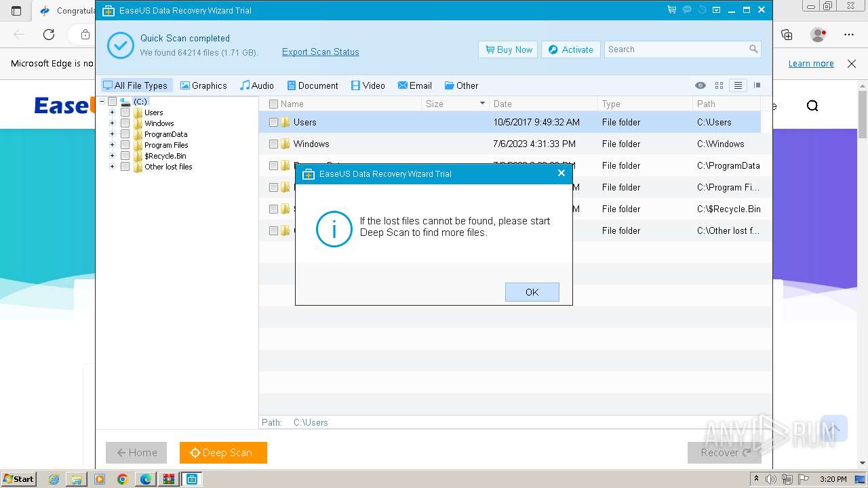Image resolution: width=868 pixels, height=488 pixels.
Task: Open the media player taskbar icon
Action: pos(100,479)
